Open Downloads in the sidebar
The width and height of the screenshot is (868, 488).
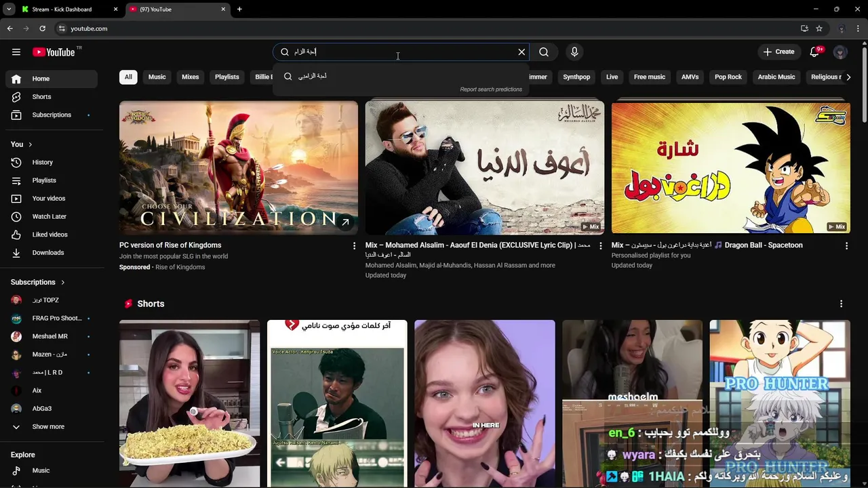tap(52, 253)
